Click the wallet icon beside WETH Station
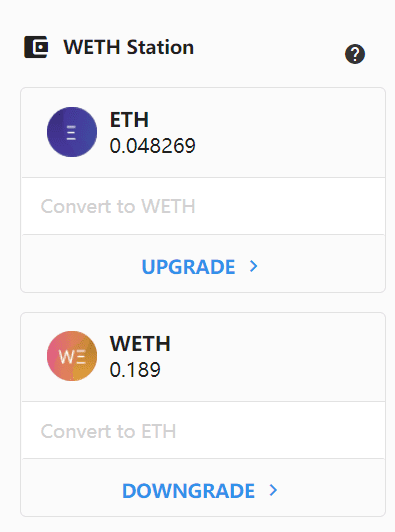The height and width of the screenshot is (532, 395). pyautogui.click(x=36, y=47)
